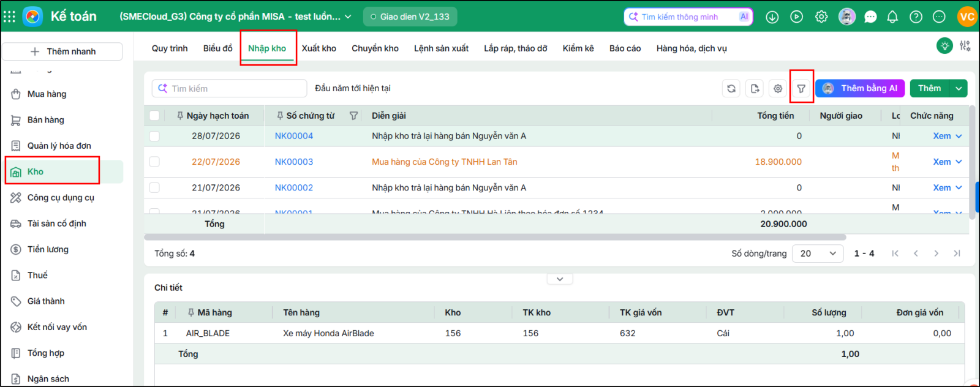Open the chat messages icon

pyautogui.click(x=870, y=17)
